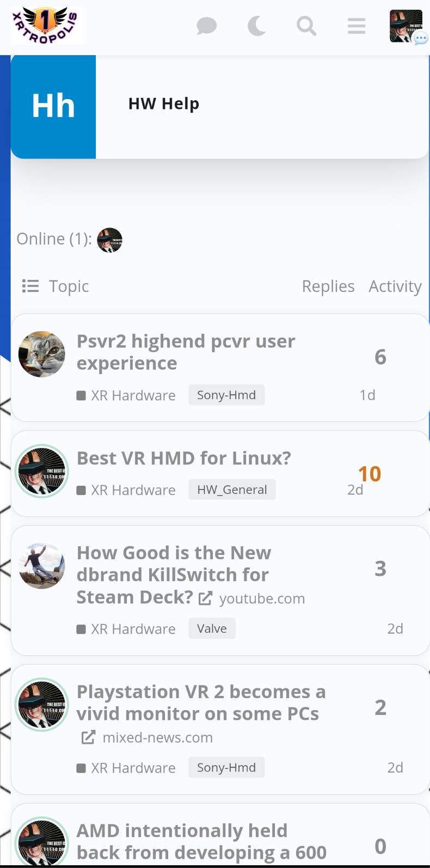Click the online user avatar

109,240
